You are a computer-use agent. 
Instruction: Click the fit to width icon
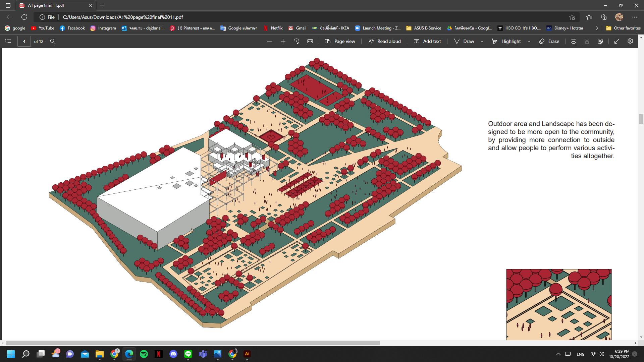[310, 41]
